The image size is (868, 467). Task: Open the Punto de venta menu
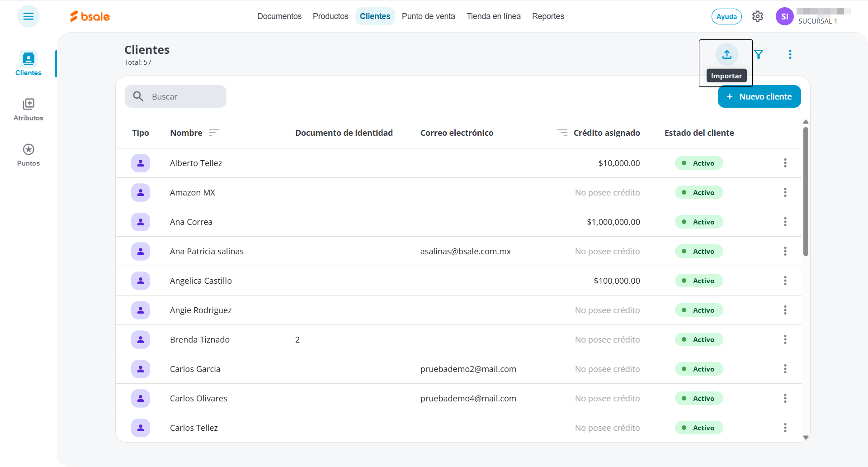[429, 16]
